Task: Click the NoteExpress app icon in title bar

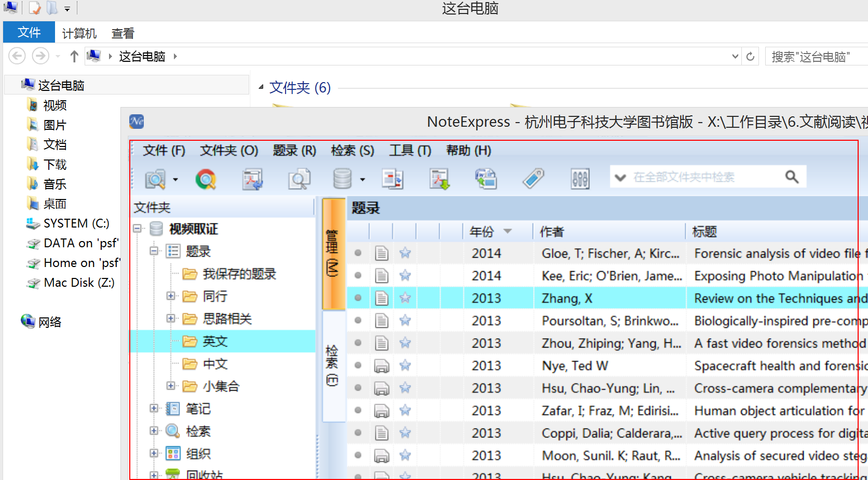Action: [137, 122]
